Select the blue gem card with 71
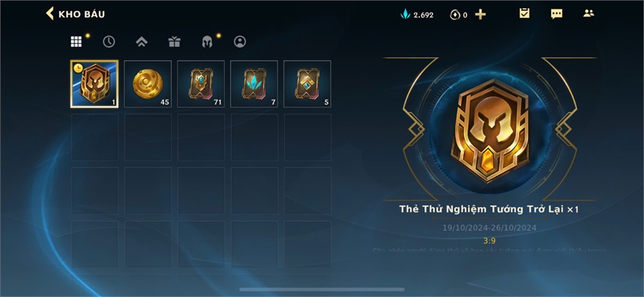This screenshot has height=297, width=644. click(201, 84)
